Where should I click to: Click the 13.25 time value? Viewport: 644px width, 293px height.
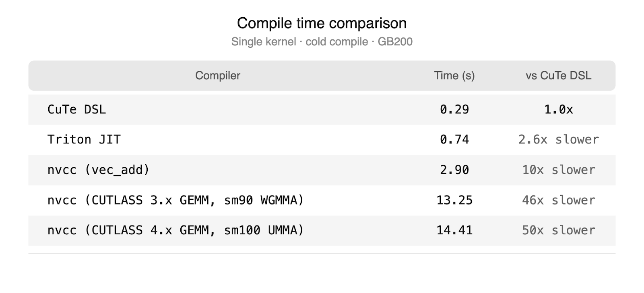(x=454, y=200)
